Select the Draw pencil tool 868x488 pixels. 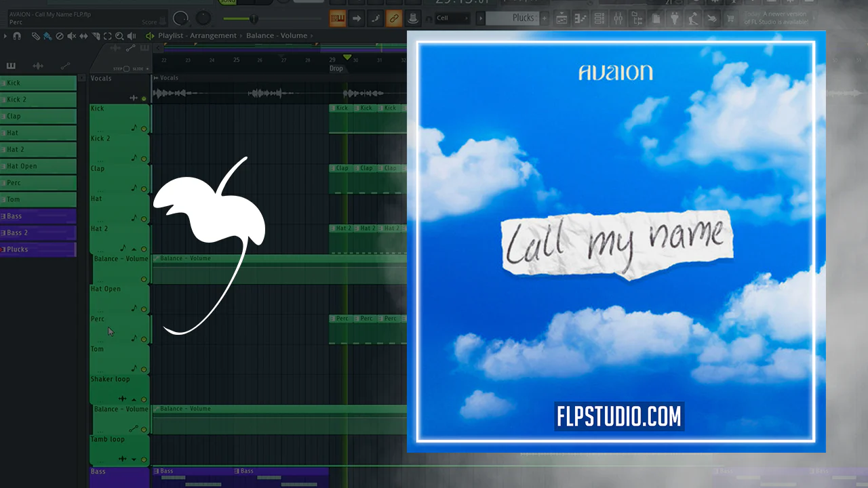click(x=36, y=36)
